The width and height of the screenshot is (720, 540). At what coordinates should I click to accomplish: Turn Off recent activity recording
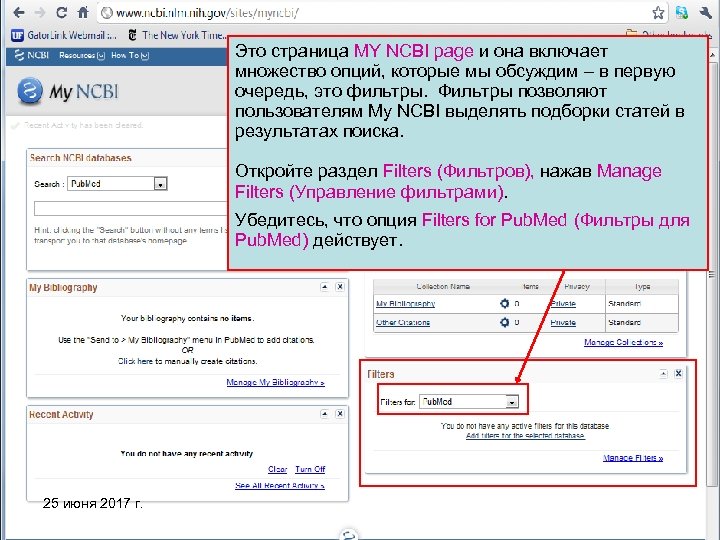click(310, 469)
